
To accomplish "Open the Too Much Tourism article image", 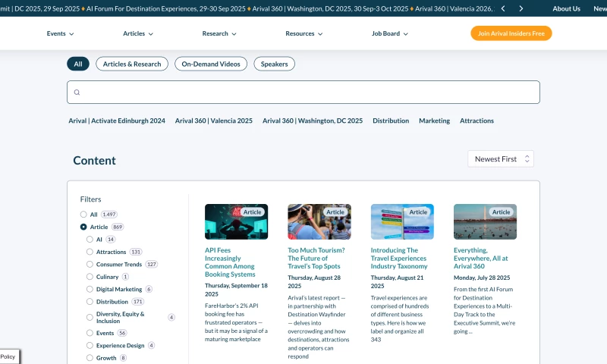I will [319, 221].
